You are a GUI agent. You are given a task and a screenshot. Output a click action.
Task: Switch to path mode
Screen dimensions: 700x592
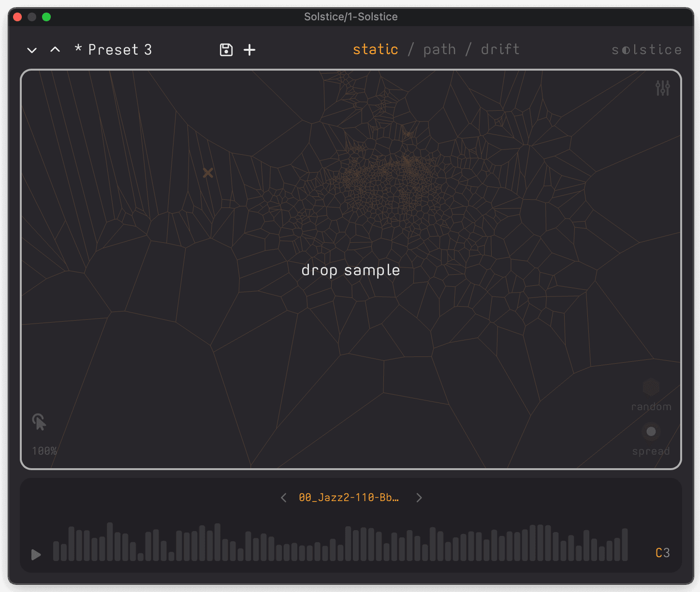[x=439, y=49]
